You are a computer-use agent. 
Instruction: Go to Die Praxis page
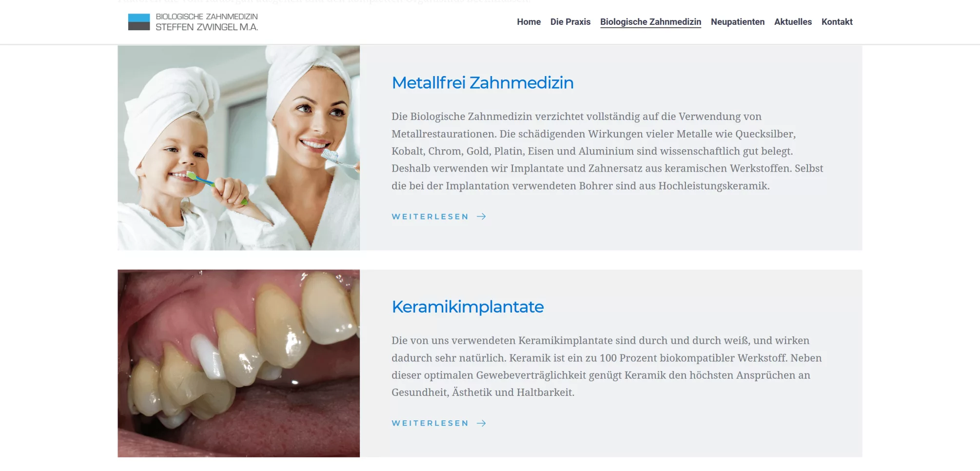tap(570, 22)
